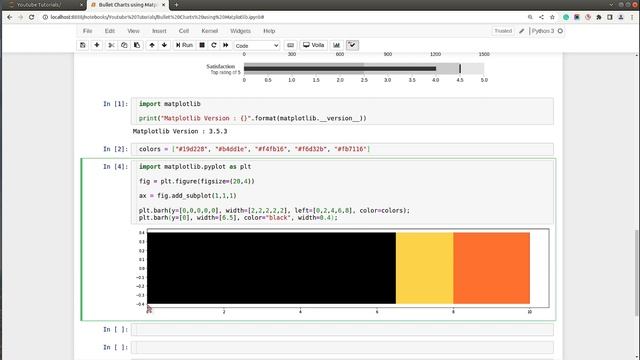
Task: Click the kernel status circle indicator
Action: (560, 31)
